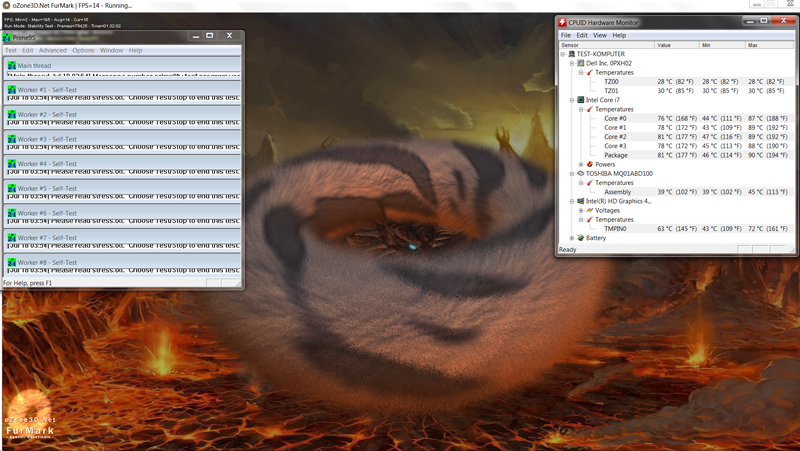
Task: Click the Worker #4 Self-Test icon
Action: [x=12, y=164]
